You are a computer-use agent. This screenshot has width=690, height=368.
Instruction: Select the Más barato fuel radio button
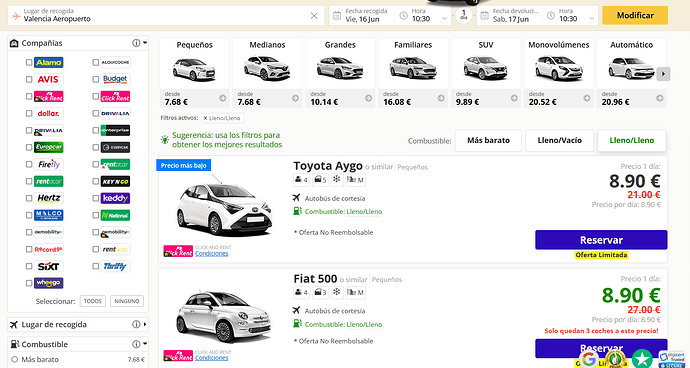pos(15,359)
